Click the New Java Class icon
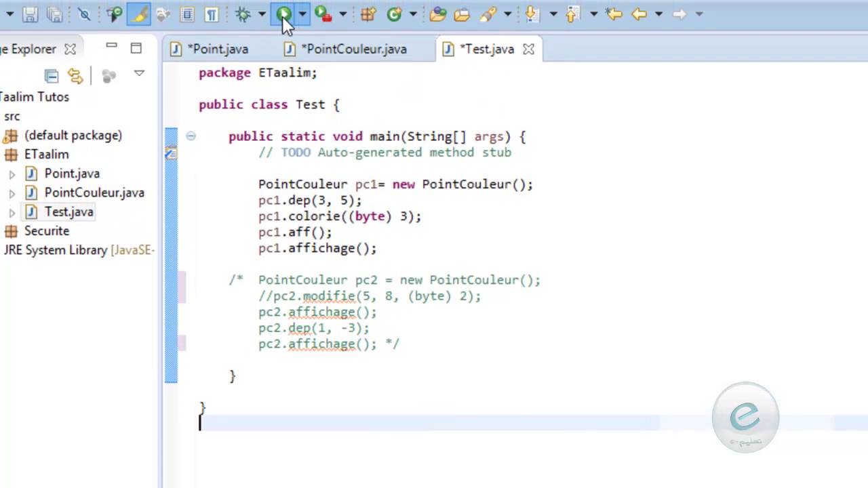The height and width of the screenshot is (488, 868). (394, 14)
